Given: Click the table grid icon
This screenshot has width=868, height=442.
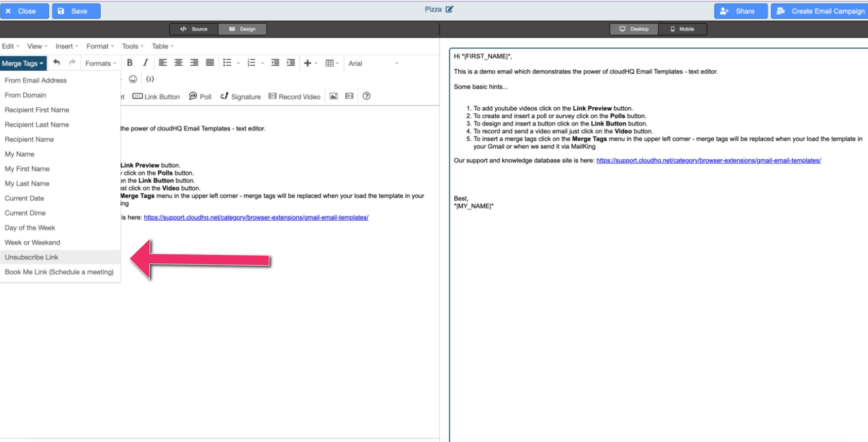Looking at the screenshot, I should (329, 63).
